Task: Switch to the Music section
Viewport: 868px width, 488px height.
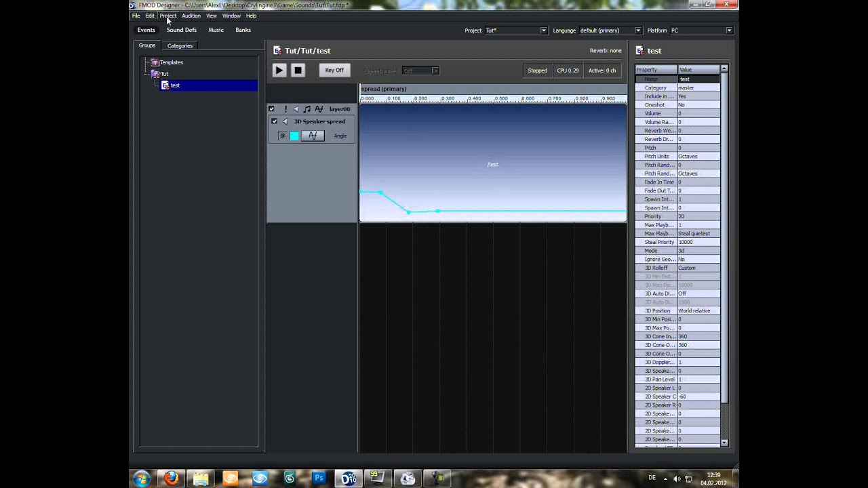Action: [x=216, y=30]
